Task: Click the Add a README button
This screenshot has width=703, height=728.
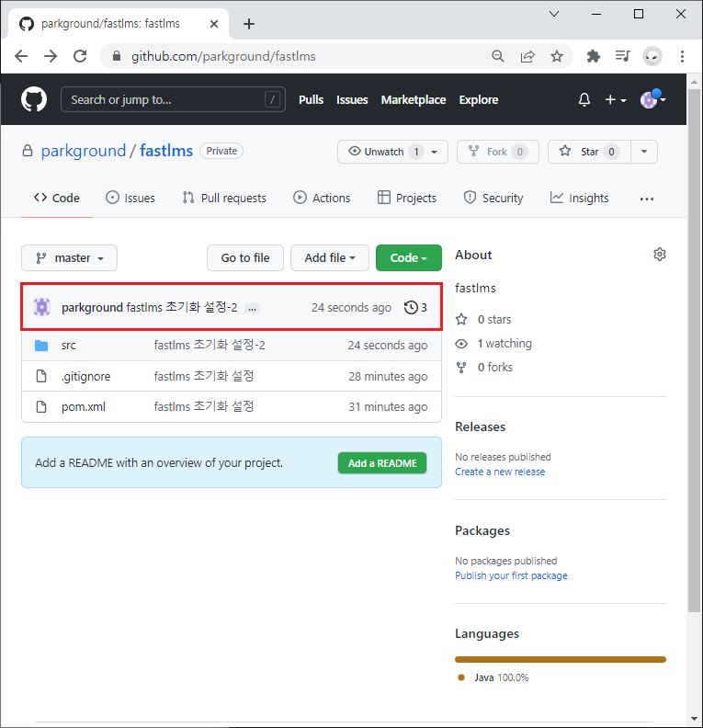Action: coord(382,463)
